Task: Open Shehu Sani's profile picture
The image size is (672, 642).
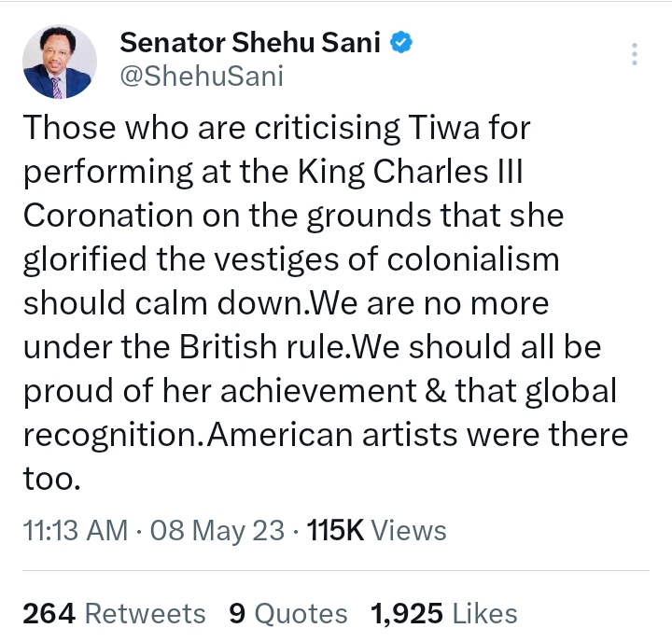Action: pyautogui.click(x=59, y=63)
